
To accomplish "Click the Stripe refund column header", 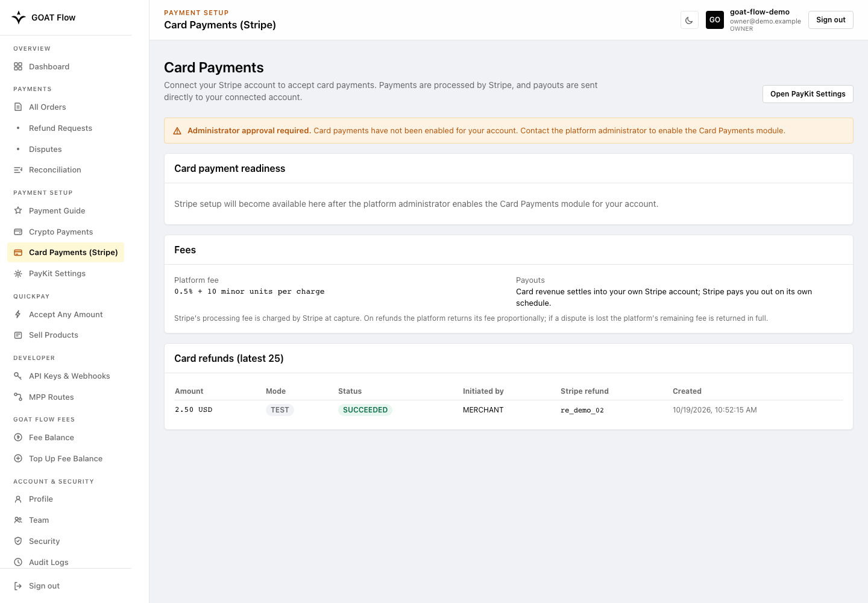I will (x=585, y=391).
